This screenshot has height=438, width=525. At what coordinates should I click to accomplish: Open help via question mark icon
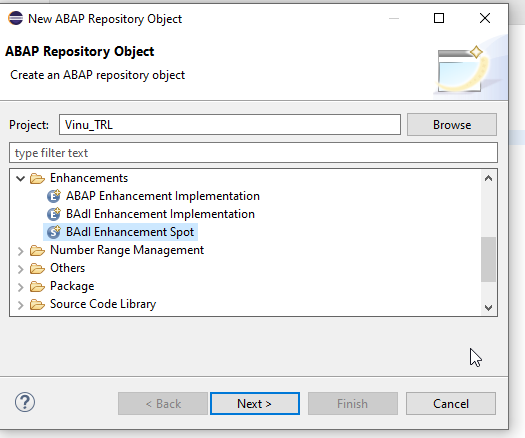tap(25, 403)
